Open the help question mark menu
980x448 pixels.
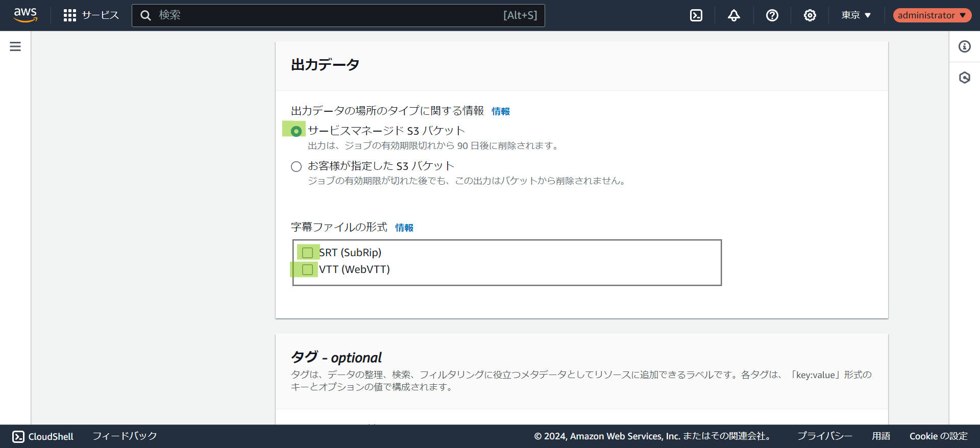(x=772, y=15)
